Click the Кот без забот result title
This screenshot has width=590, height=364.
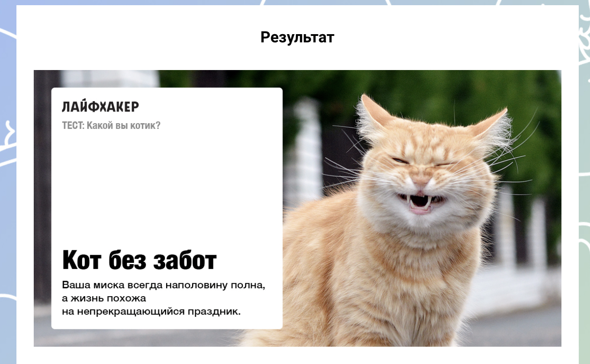[139, 259]
